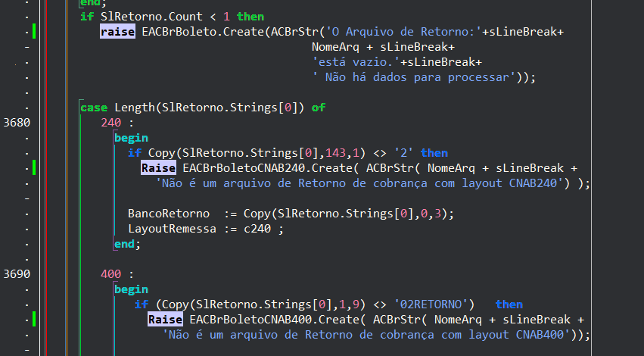
Task: Click 'BancoRetorno' variable assignment
Action: click(169, 214)
